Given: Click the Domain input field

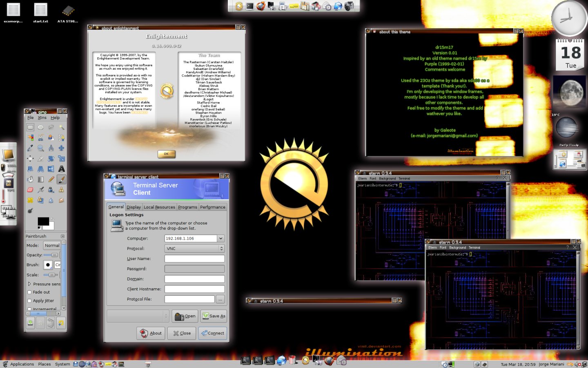Looking at the screenshot, I should click(194, 279).
